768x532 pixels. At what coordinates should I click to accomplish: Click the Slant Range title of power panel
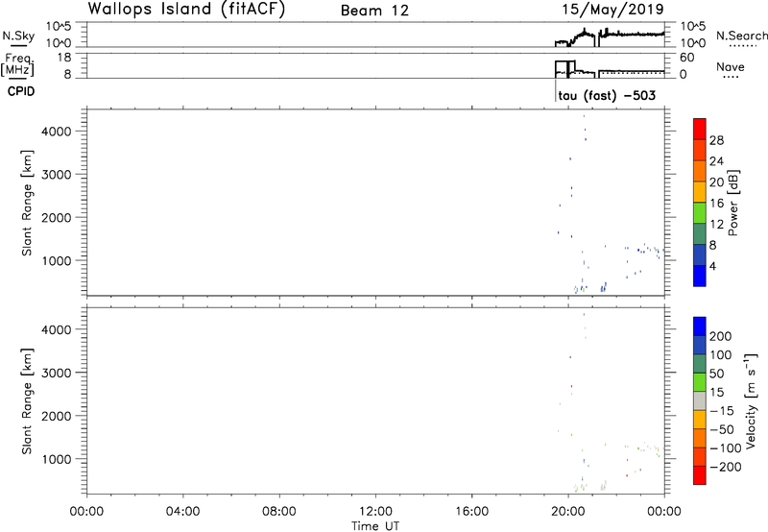(x=27, y=203)
